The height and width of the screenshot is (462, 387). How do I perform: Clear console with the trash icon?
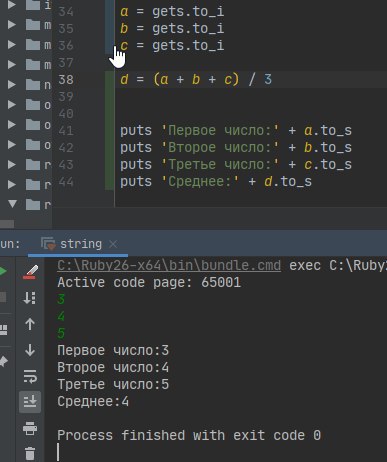pos(30,454)
